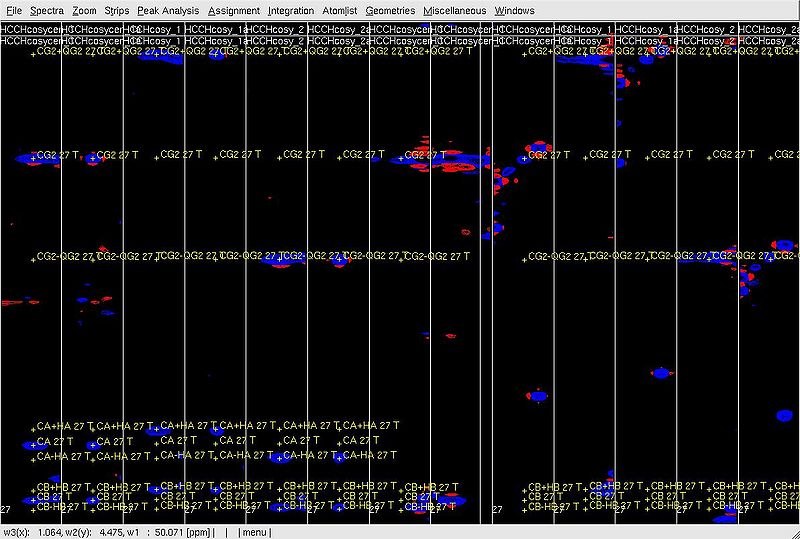This screenshot has width=800, height=539.
Task: Open the Strips menu
Action: [x=117, y=10]
